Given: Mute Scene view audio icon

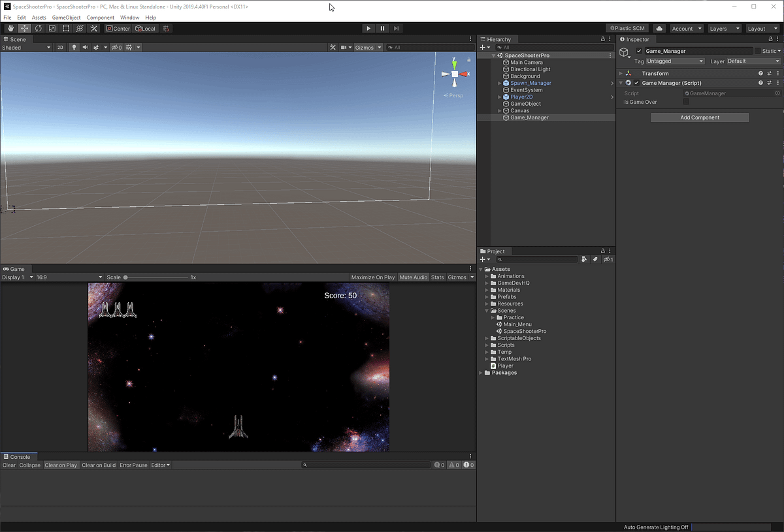Looking at the screenshot, I should click(x=85, y=47).
